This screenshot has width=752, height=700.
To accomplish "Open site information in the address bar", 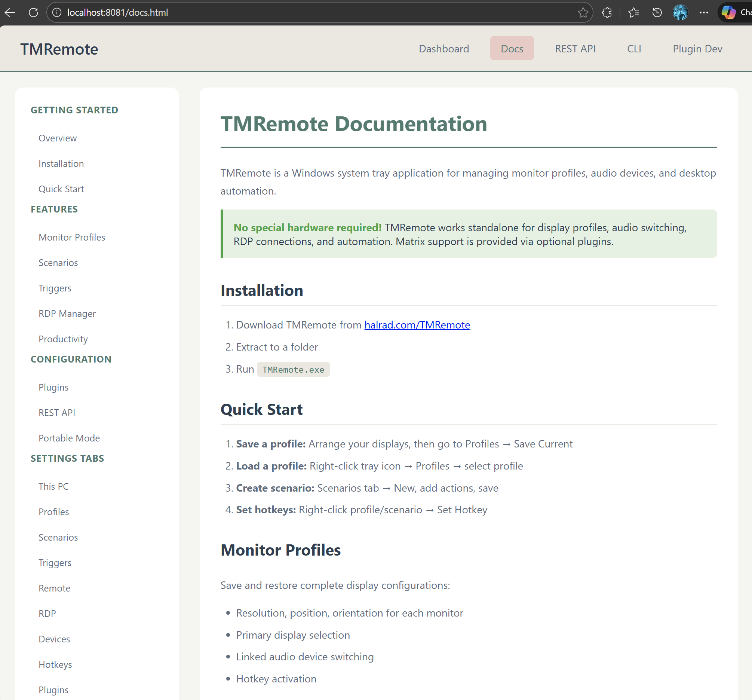I will (x=57, y=12).
